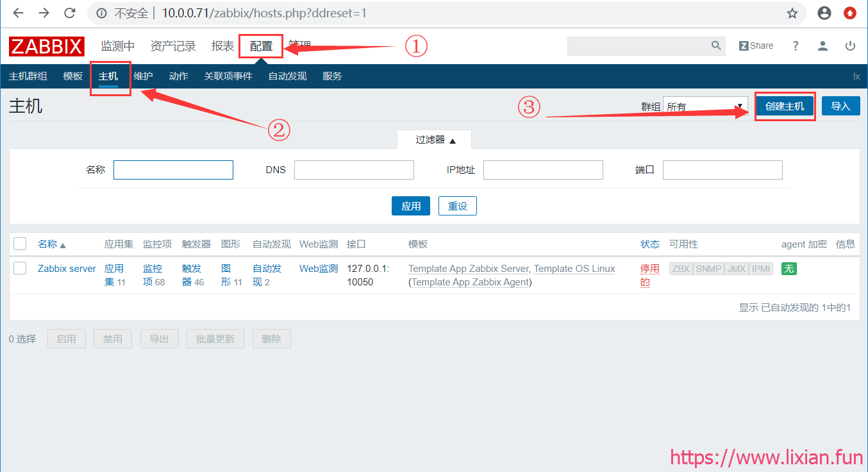Open the 配置 menu
The image size is (868, 472).
[262, 46]
